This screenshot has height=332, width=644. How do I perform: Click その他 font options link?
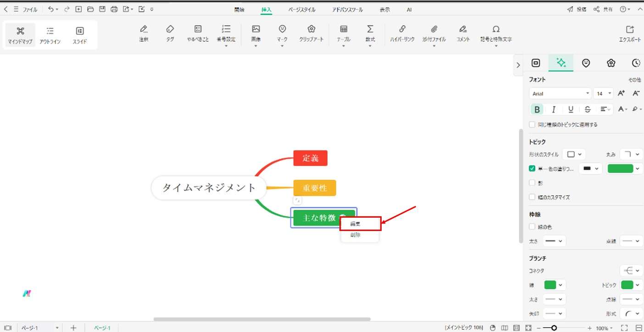click(634, 79)
